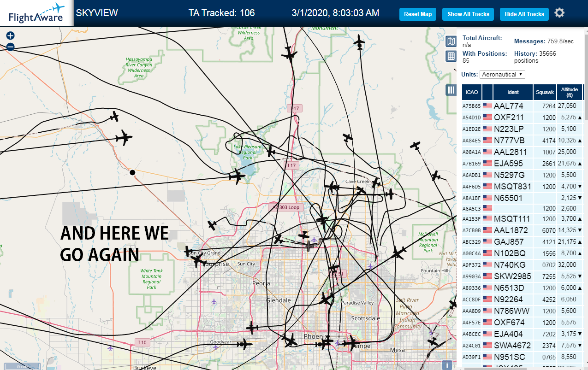This screenshot has height=370, width=588.
Task: Select the OXF674 flight row
Action: (x=522, y=323)
